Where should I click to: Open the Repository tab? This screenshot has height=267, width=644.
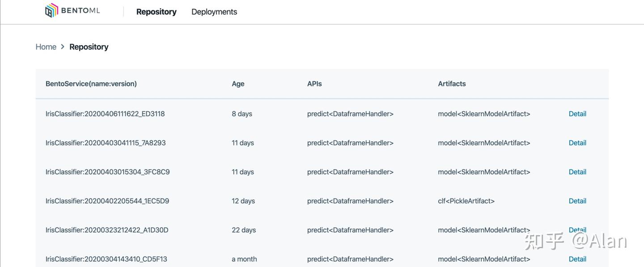click(156, 12)
